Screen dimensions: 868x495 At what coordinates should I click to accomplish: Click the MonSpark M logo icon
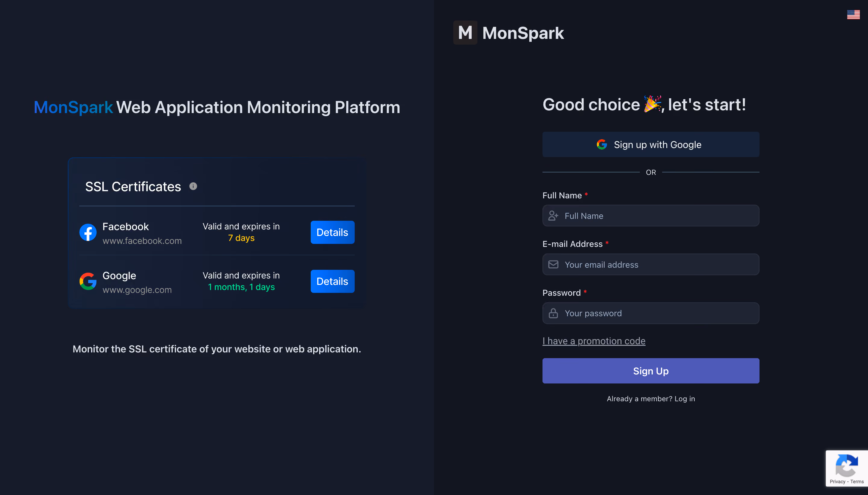tap(465, 33)
